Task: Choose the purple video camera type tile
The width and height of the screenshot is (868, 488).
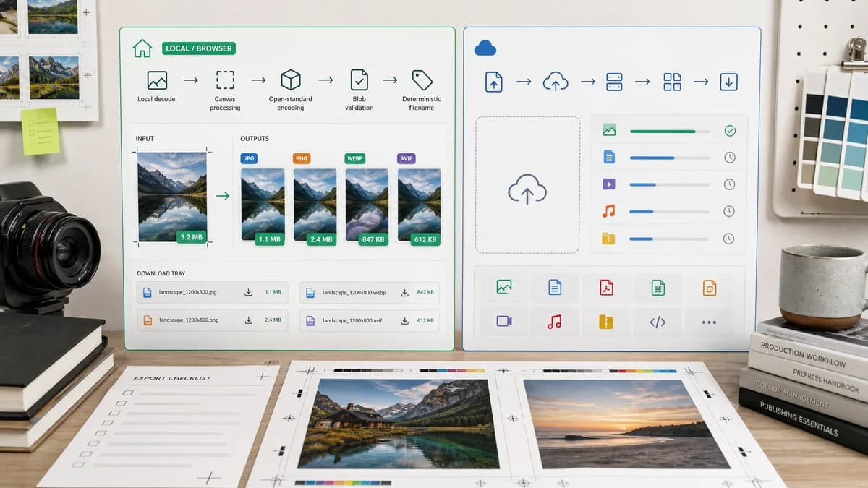Action: tap(504, 322)
